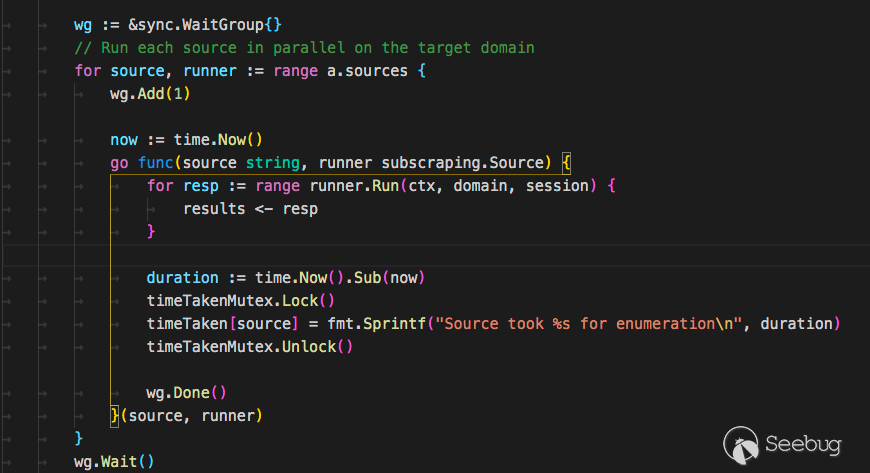Click the Seebug logo icon
The width and height of the screenshot is (870, 473).
pyautogui.click(x=741, y=443)
